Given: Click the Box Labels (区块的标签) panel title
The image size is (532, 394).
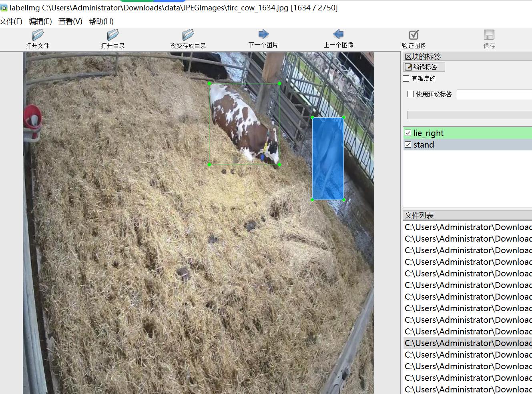Looking at the screenshot, I should (x=423, y=56).
